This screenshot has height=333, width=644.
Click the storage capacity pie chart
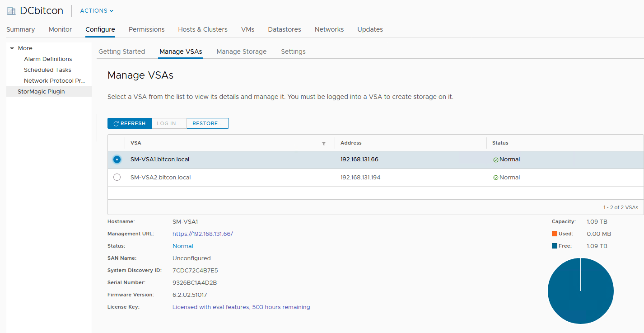(580, 291)
